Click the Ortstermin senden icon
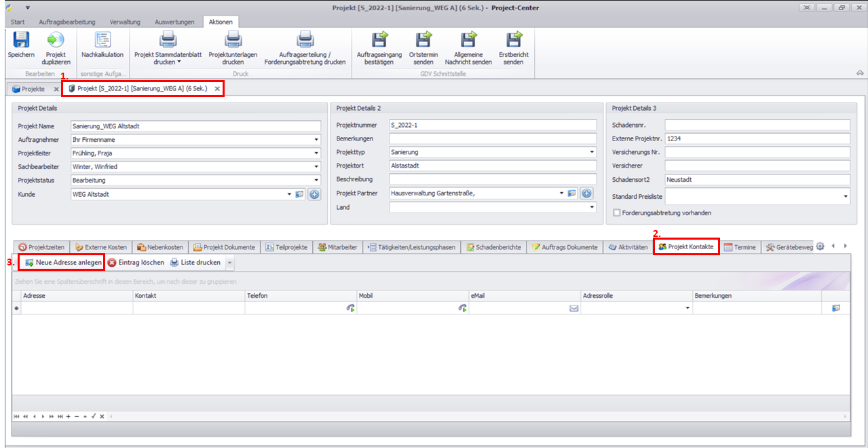This screenshot has height=448, width=868. [423, 41]
